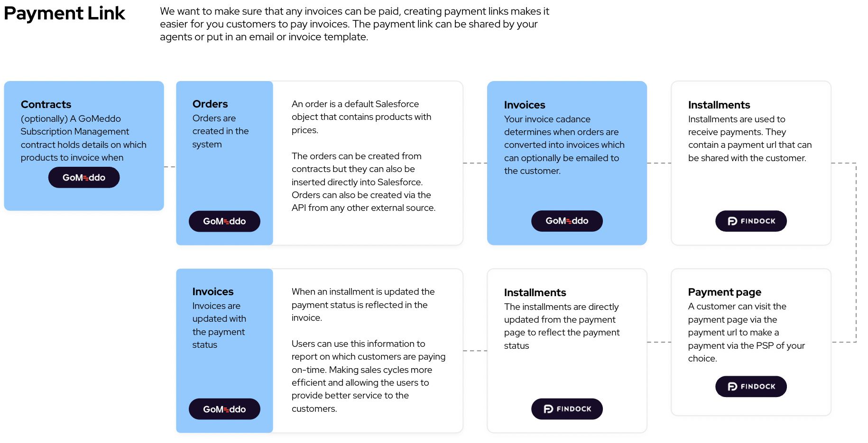Click the Invoices heading above 'Your invoice cadence'
Image resolution: width=868 pixels, height=443 pixels.
pos(525,105)
